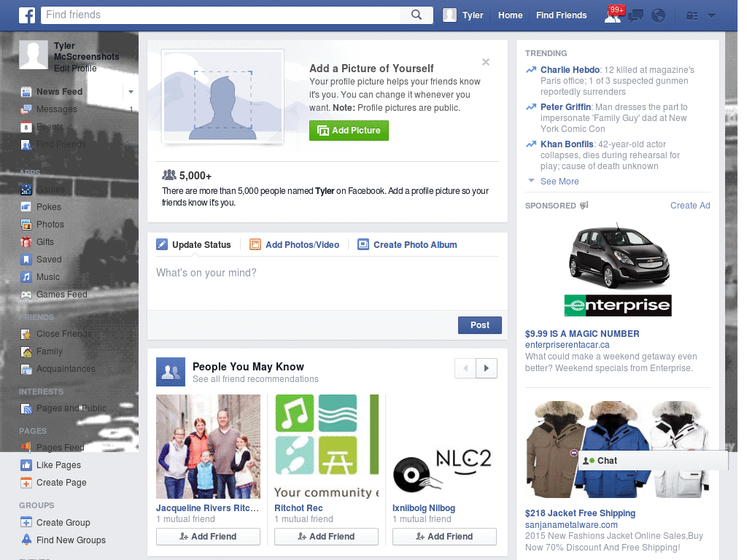Select the Create Photo Album tab

point(414,245)
